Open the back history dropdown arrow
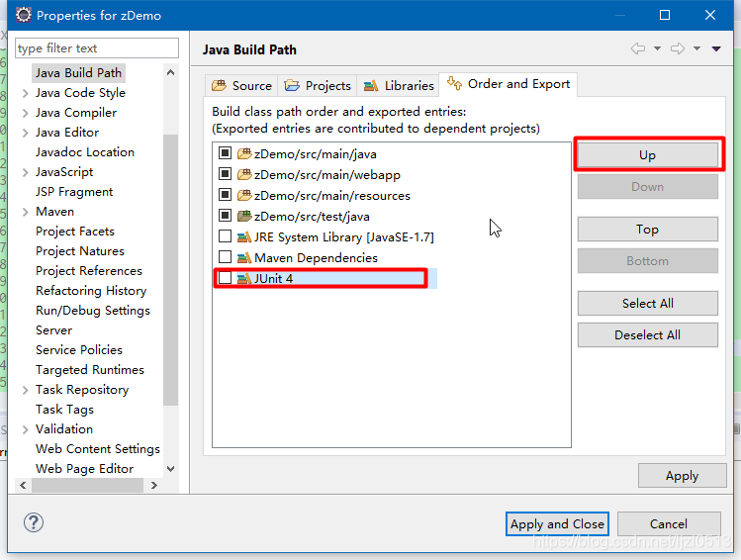The image size is (741, 560). (x=657, y=48)
